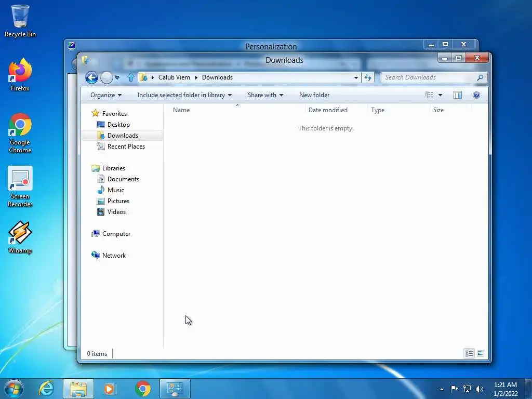Switch to large thumbnails view in status bar
The height and width of the screenshot is (399, 532).
(481, 353)
